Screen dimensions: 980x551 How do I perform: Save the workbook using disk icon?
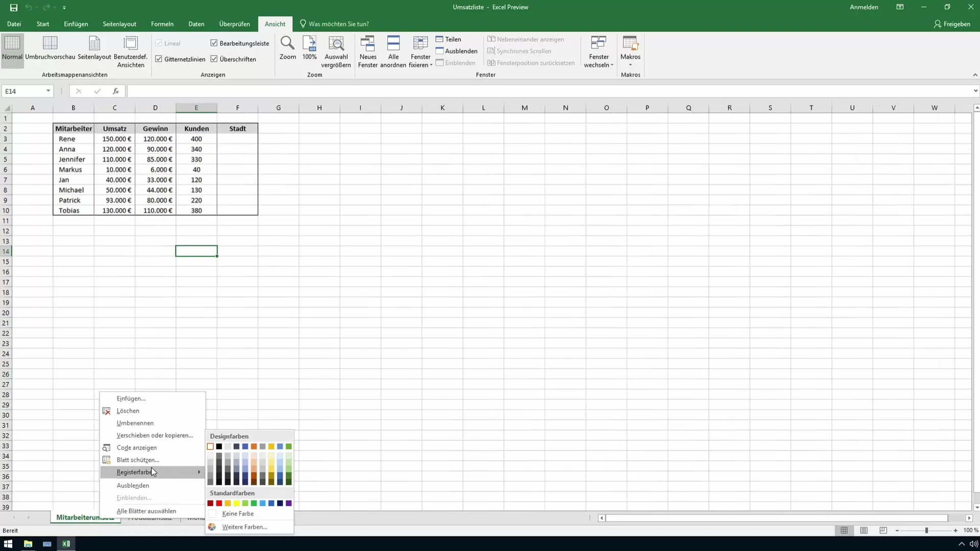pyautogui.click(x=14, y=7)
